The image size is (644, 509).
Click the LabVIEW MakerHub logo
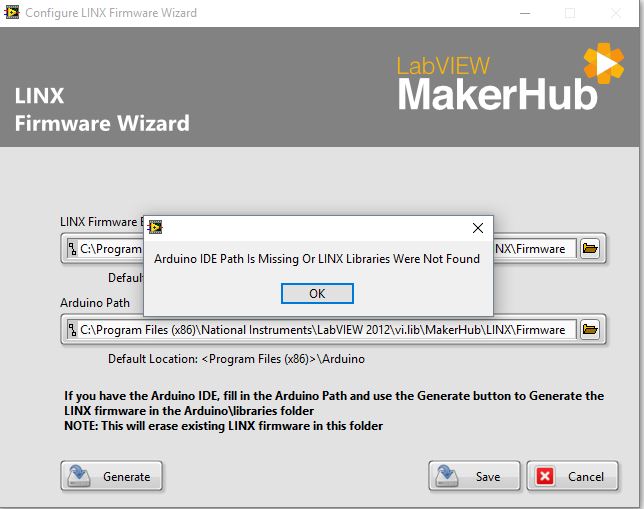pos(511,77)
